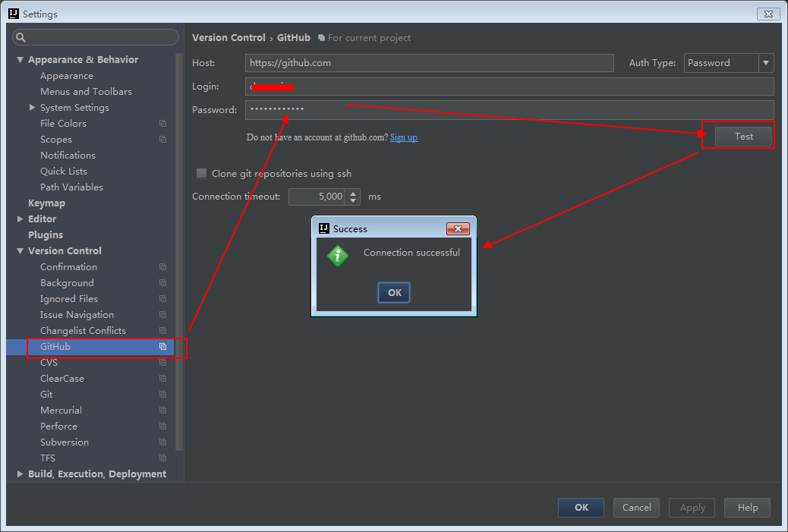The height and width of the screenshot is (532, 788).
Task: Click IntelliJ logo in Settings title bar
Action: pyautogui.click(x=14, y=14)
